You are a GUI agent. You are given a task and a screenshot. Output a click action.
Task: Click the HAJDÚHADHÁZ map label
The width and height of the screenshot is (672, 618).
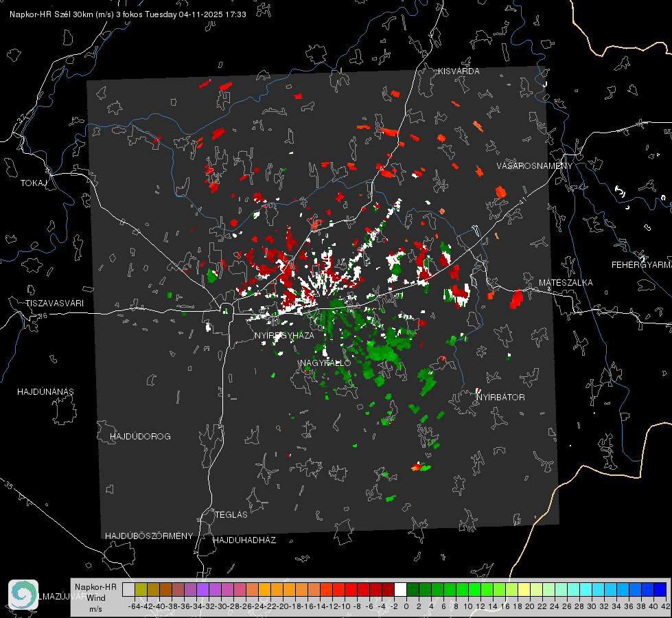click(244, 540)
